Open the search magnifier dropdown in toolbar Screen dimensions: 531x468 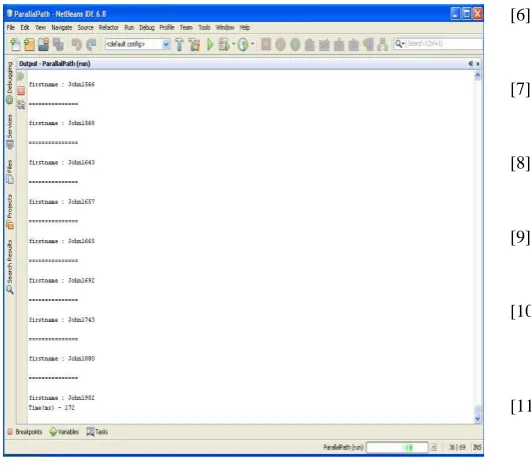400,44
